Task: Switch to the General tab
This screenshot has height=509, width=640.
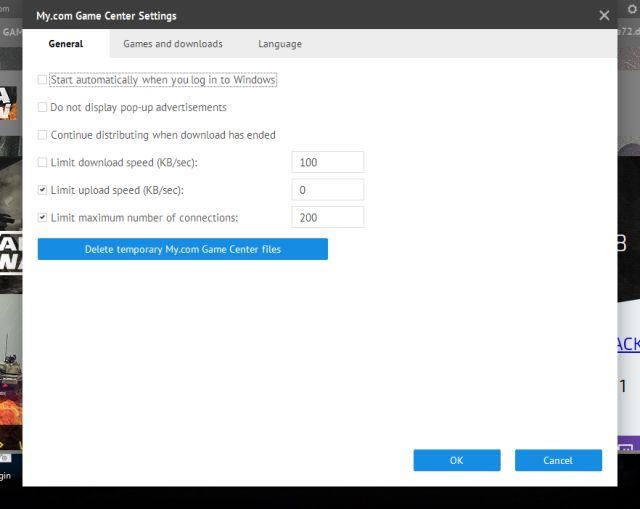Action: [66, 44]
